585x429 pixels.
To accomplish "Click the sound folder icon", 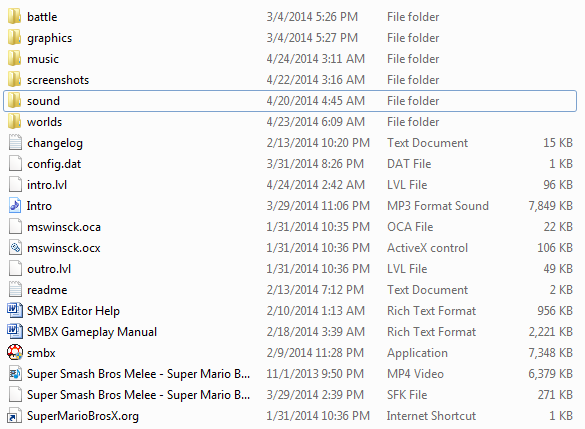I will coord(15,100).
